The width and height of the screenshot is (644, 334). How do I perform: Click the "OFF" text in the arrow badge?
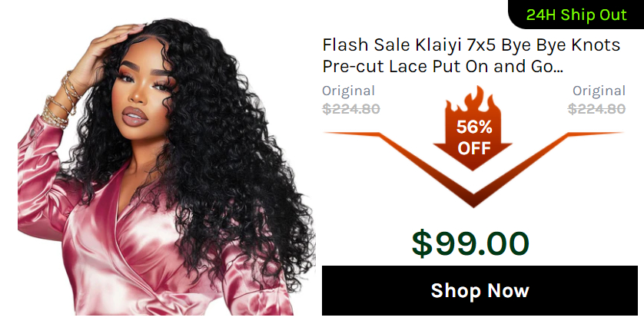coord(474,148)
